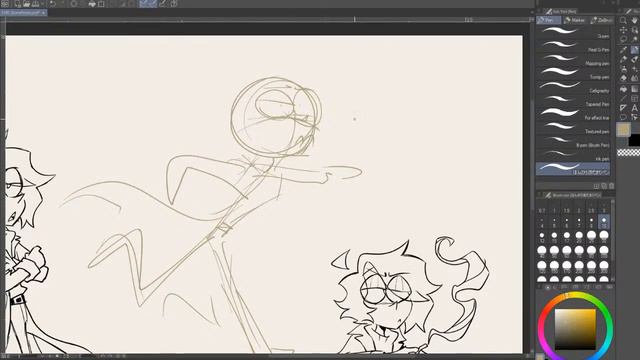Click the color wheel panel tab icon
Image resolution: width=640 pixels, height=360 pixels.
548,287
